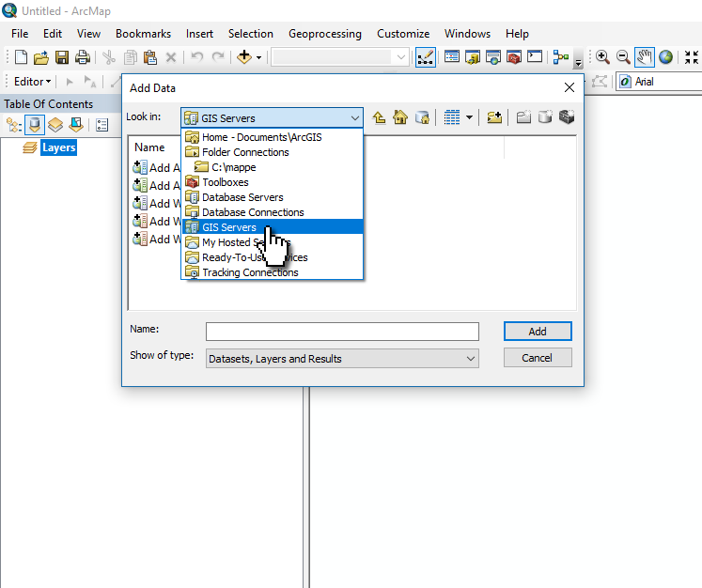The width and height of the screenshot is (702, 588).
Task: Select the Zoom Out magnifier tool
Action: tap(623, 57)
